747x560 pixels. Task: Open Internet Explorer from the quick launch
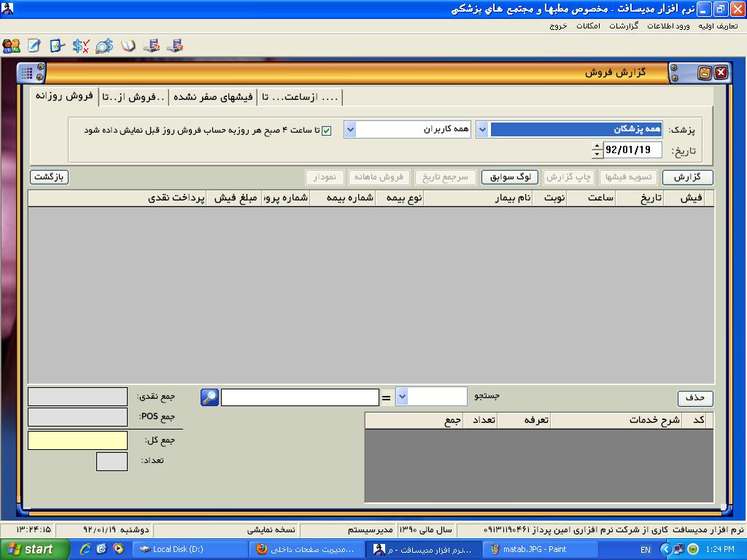pyautogui.click(x=85, y=549)
